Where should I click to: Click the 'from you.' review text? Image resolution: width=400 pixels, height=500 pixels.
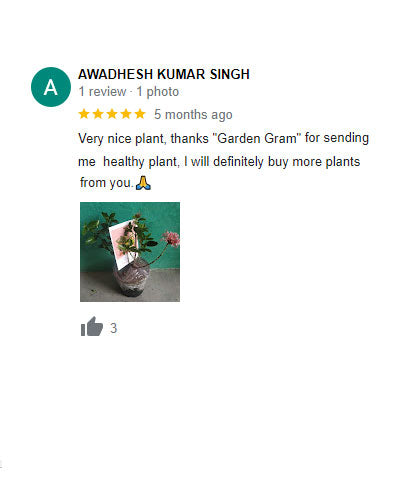coord(106,183)
